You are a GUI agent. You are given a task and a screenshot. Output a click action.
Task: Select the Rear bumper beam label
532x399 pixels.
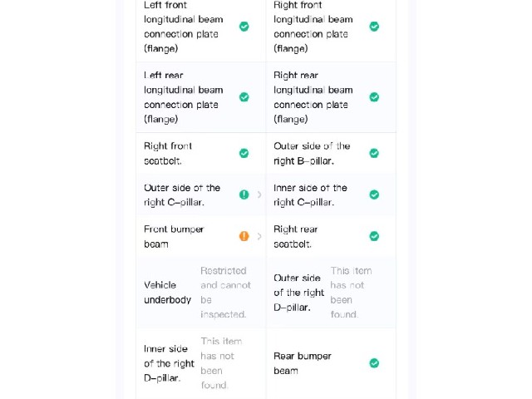coord(303,363)
